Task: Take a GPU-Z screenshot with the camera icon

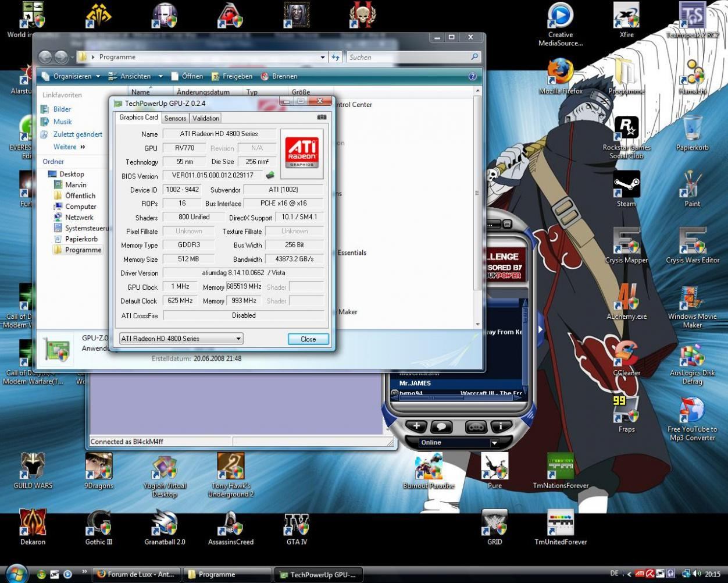Action: pyautogui.click(x=321, y=117)
